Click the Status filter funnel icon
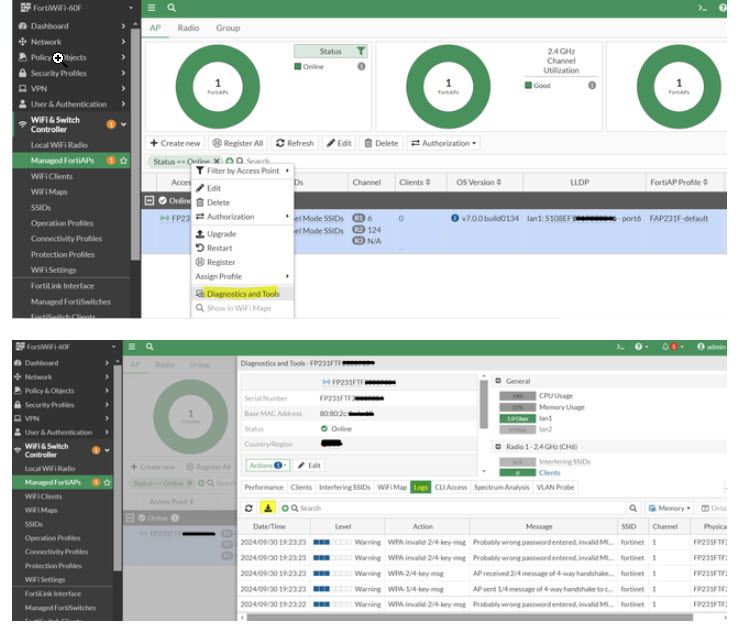 pyautogui.click(x=361, y=51)
